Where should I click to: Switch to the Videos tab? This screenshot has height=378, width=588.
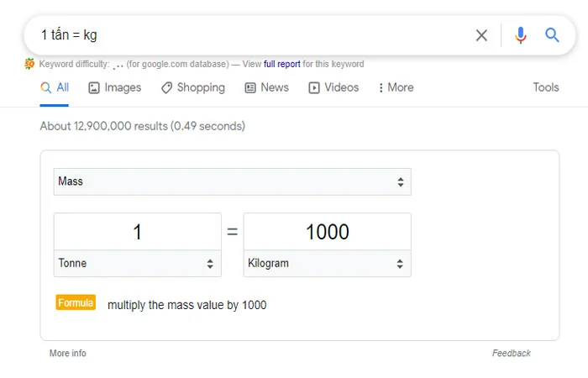click(x=333, y=87)
